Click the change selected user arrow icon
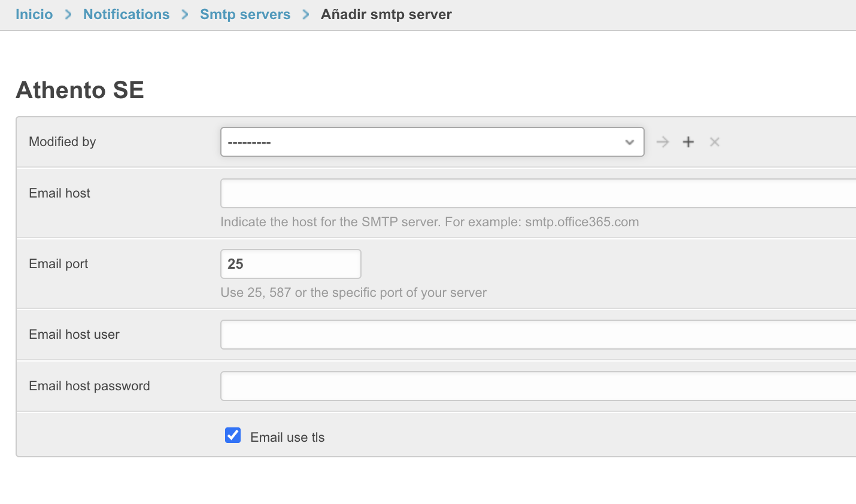Screen dimensions: 856x504 [x=663, y=142]
